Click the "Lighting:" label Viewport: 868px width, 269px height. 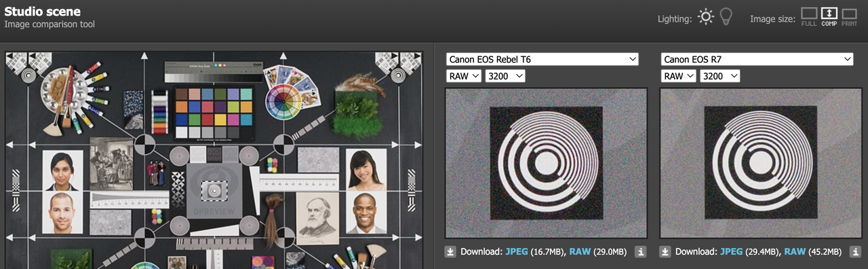pos(675,19)
